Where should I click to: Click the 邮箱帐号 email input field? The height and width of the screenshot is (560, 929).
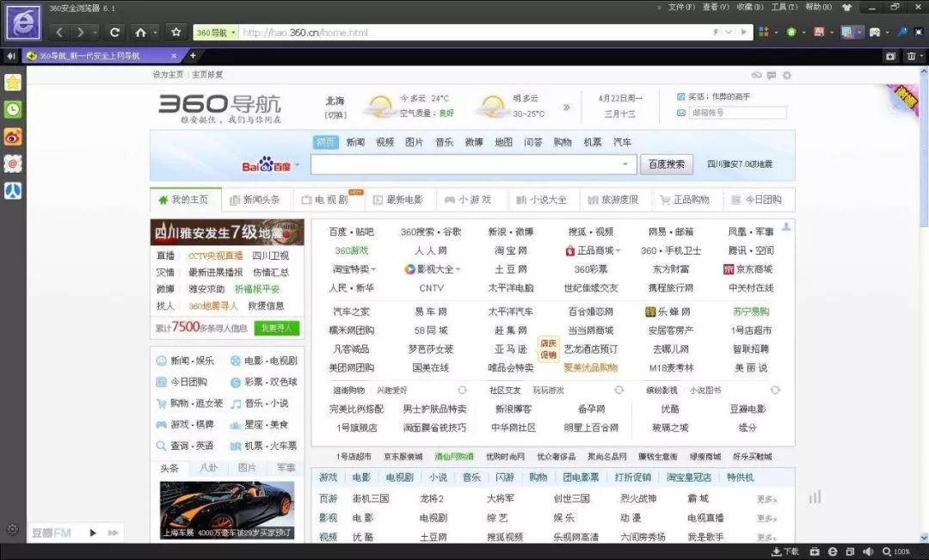tap(737, 113)
